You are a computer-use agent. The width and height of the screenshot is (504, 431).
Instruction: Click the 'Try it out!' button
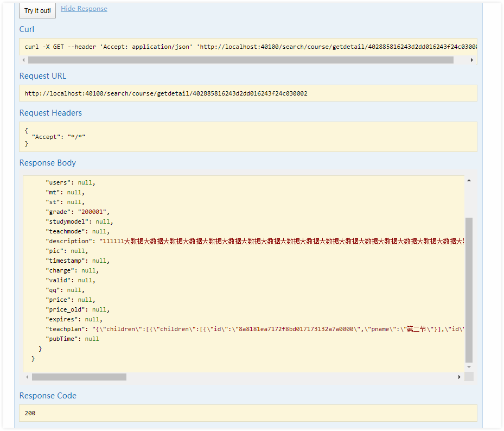tap(37, 11)
